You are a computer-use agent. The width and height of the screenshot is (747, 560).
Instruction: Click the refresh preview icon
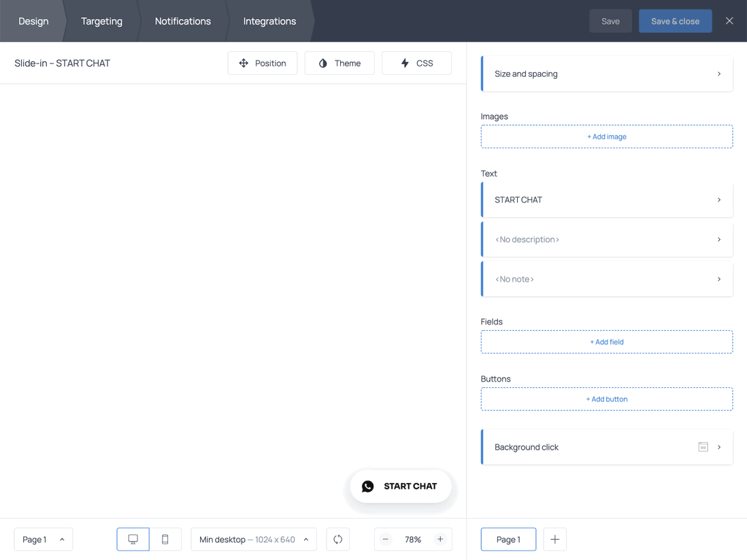tap(338, 540)
